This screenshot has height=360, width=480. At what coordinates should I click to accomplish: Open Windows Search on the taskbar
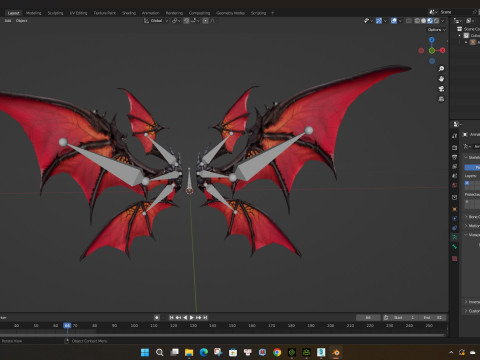point(160,352)
